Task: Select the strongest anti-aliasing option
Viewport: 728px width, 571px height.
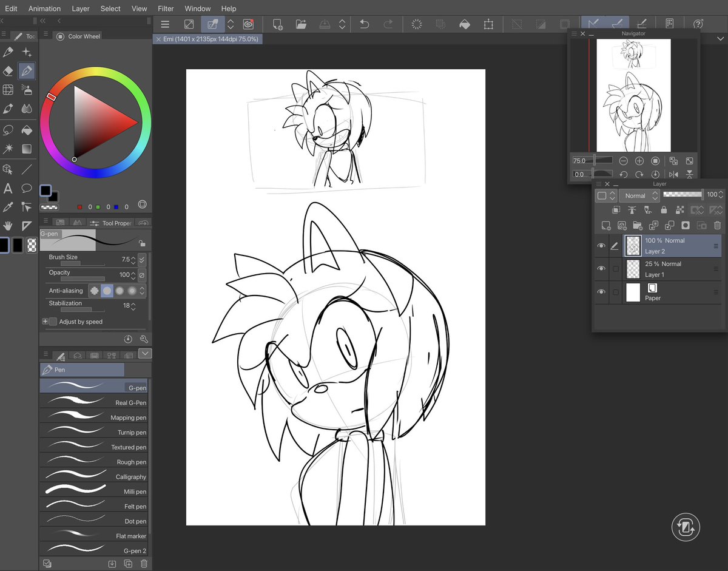Action: point(132,291)
